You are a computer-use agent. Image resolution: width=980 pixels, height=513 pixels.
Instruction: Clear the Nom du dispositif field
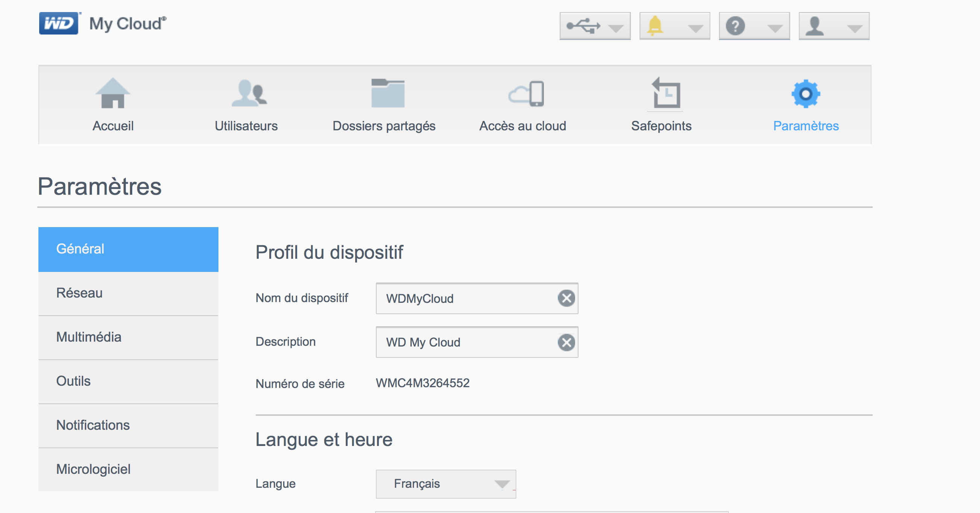566,298
